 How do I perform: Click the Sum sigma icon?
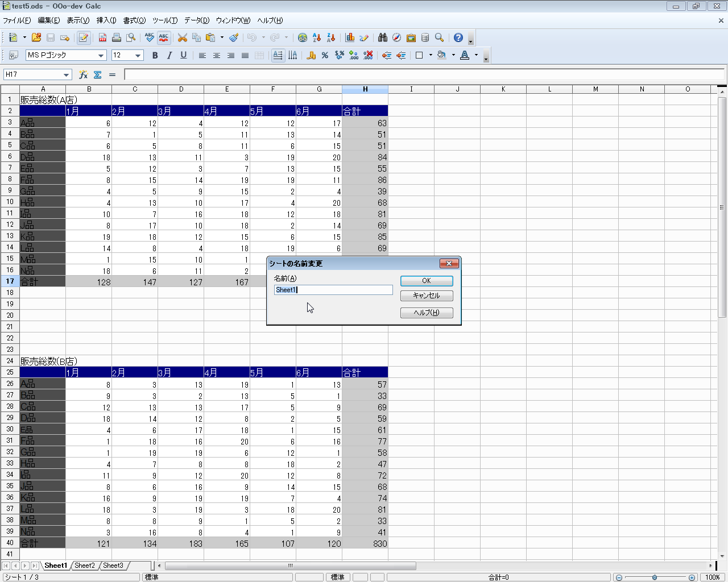click(98, 74)
